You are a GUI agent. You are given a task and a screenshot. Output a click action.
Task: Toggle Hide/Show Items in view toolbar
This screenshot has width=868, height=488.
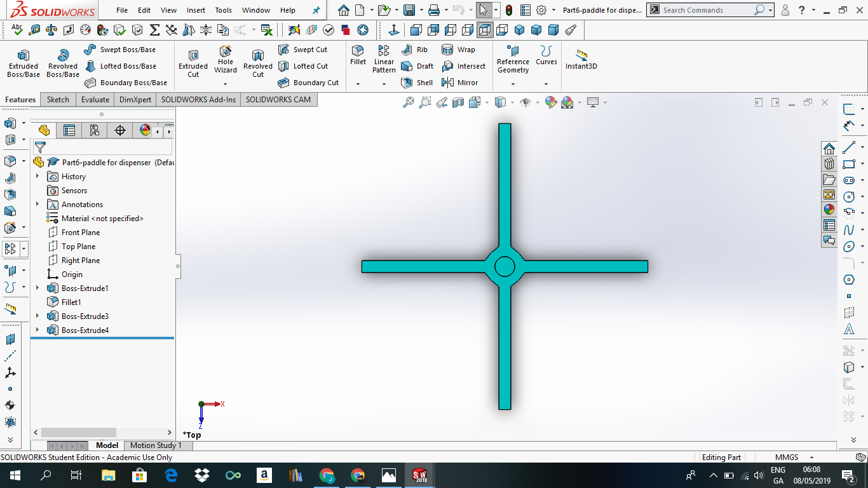point(526,102)
